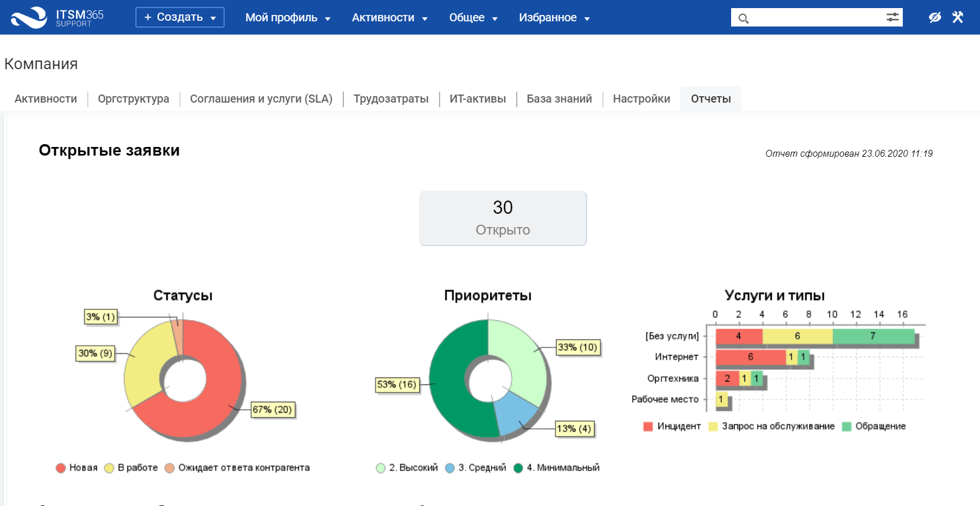The image size is (980, 506).
Task: Expand the 'Создать' dropdown button
Action: 180,17
